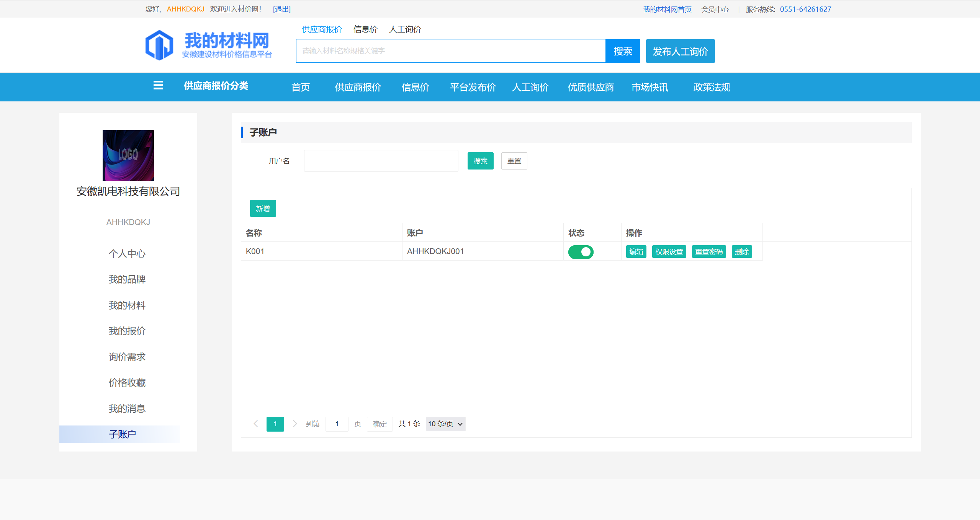This screenshot has height=520, width=980.
Task: Delete the K001 sub-account
Action: (x=741, y=252)
